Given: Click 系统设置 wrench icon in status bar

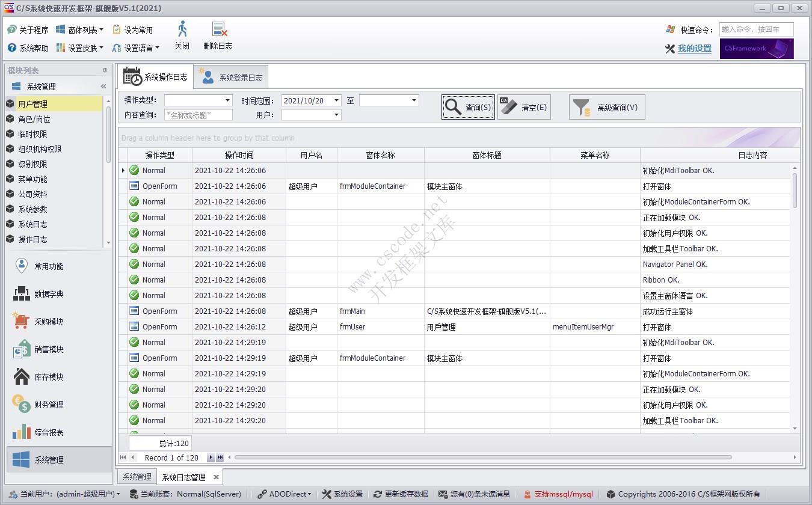Looking at the screenshot, I should pos(342,494).
